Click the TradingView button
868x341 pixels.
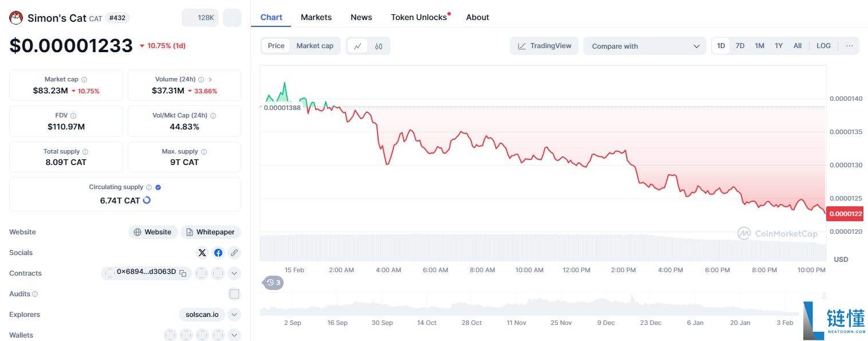click(544, 46)
